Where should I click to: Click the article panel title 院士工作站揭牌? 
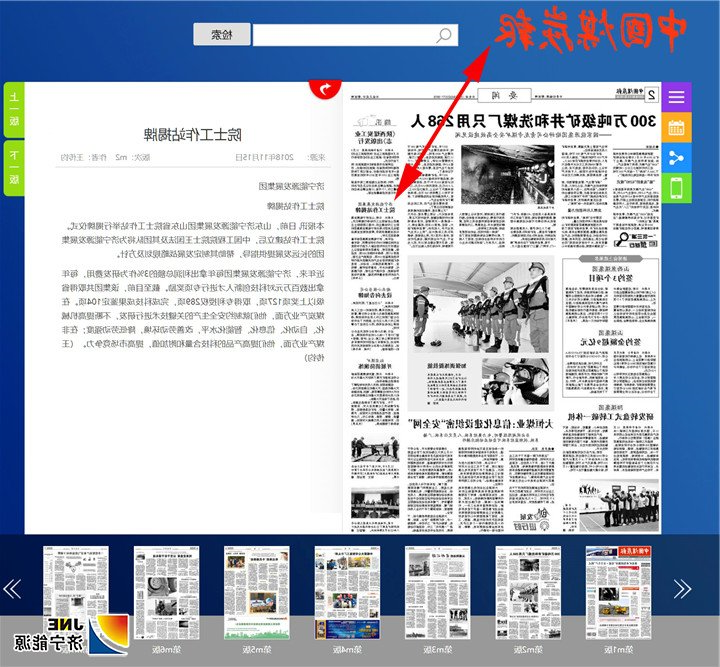192,135
